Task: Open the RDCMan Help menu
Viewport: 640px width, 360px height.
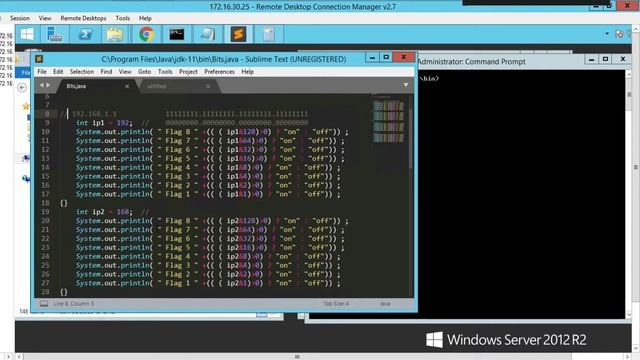Action: coord(145,18)
